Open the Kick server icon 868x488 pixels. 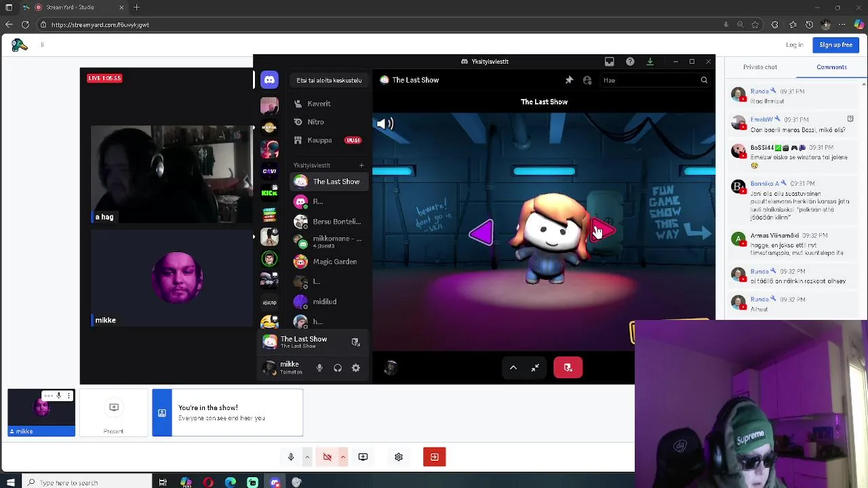269,192
